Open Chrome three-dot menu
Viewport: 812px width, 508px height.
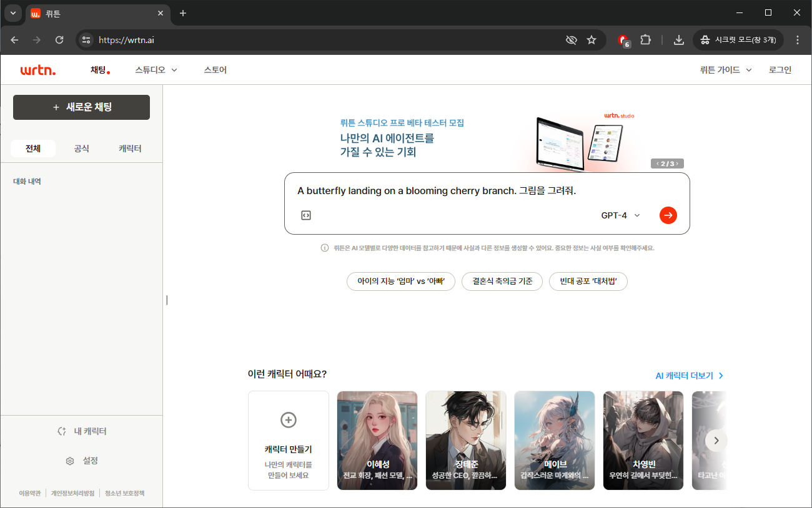(x=797, y=40)
